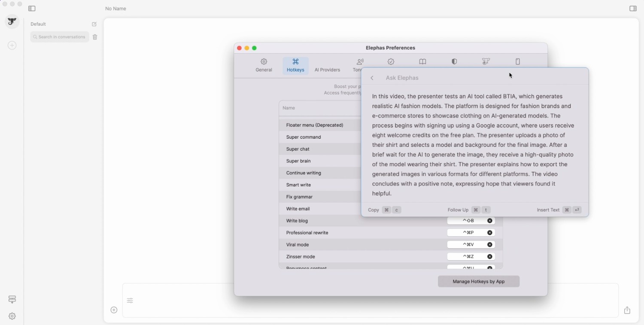Toggle the left sidebar panel icon
This screenshot has width=644, height=325.
tap(32, 9)
